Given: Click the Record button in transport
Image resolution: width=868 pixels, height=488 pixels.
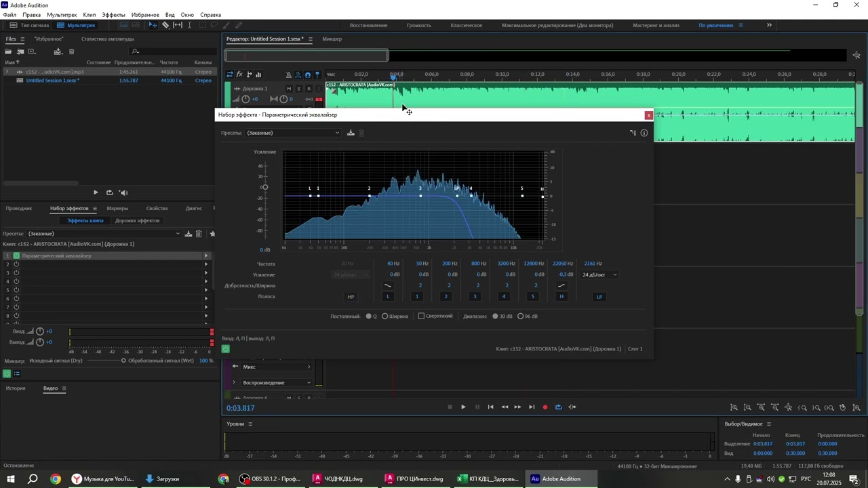Looking at the screenshot, I should [x=545, y=407].
